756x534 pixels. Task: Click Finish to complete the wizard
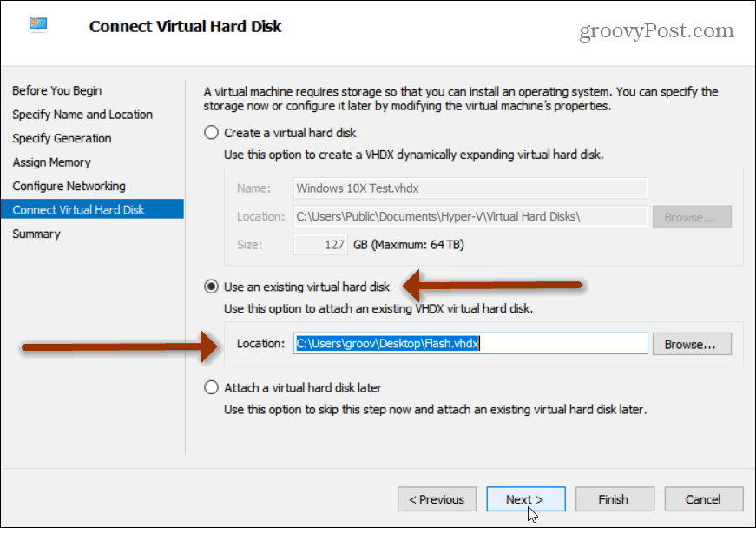click(x=615, y=498)
